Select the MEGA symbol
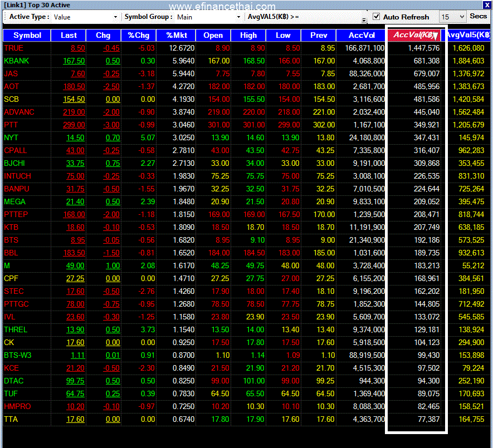Viewport: 493px width, 448px height. (15, 201)
